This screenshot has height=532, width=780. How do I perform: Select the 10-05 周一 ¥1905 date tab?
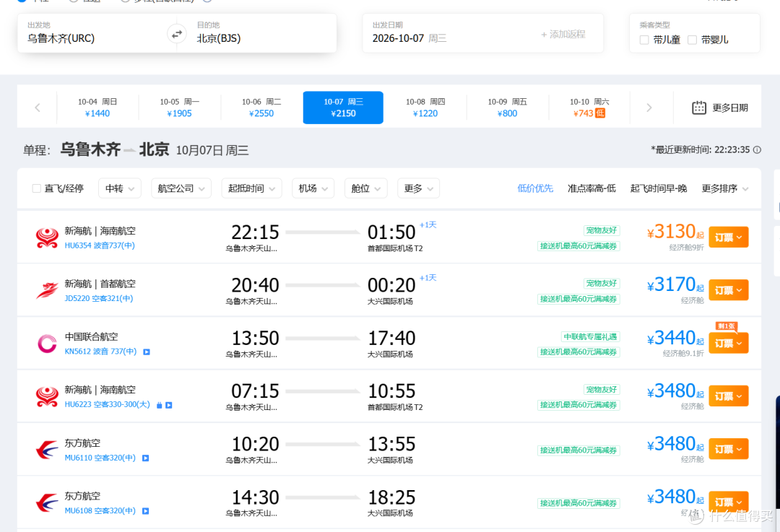pyautogui.click(x=180, y=108)
